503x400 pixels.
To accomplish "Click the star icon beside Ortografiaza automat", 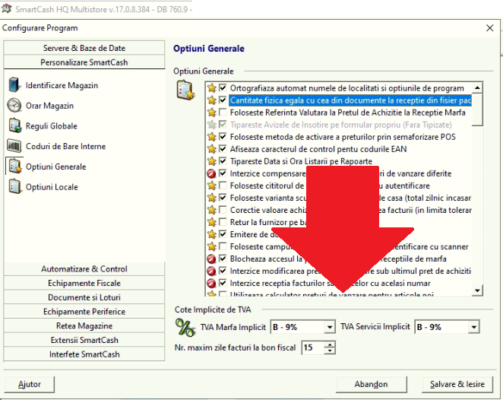I will click(x=212, y=88).
